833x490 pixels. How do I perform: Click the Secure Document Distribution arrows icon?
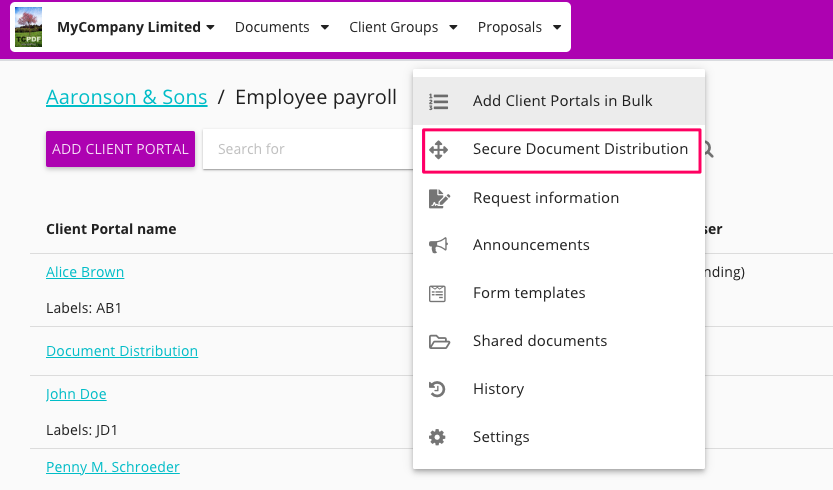[438, 150]
